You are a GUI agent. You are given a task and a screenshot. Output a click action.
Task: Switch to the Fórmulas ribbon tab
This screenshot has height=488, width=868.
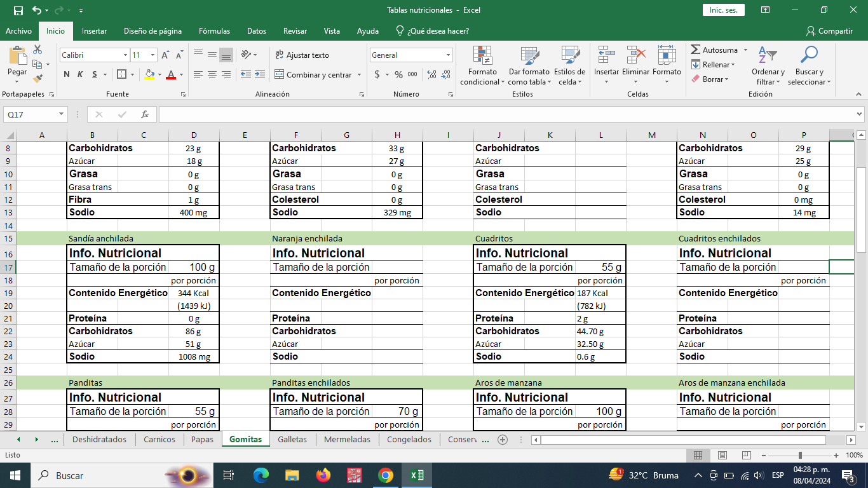pos(214,30)
